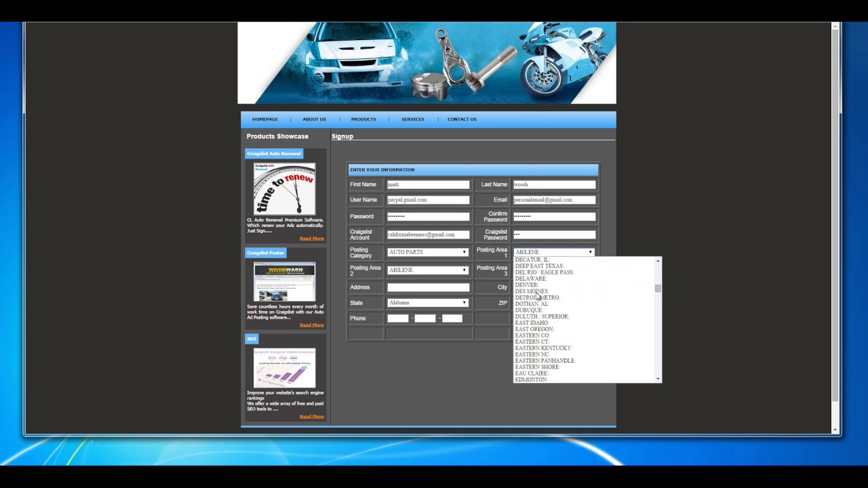Screen dimensions: 868x488
Task: Click the Last Name input field
Action: click(x=554, y=184)
